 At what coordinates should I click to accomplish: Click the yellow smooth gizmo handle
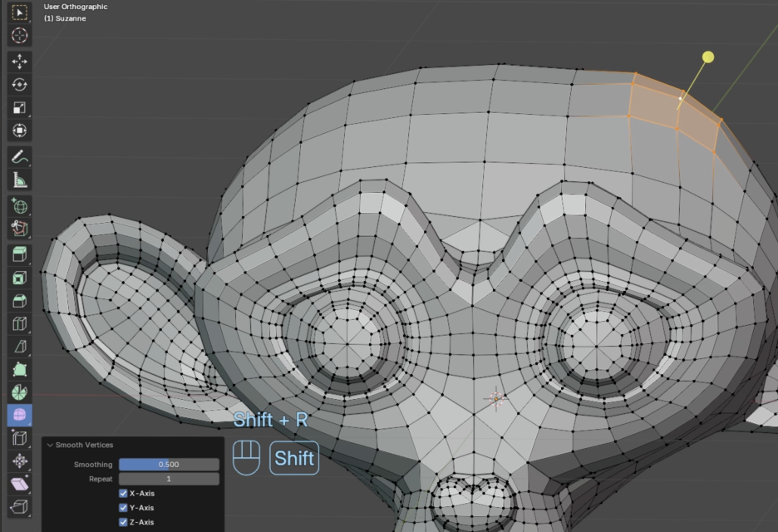(x=708, y=57)
